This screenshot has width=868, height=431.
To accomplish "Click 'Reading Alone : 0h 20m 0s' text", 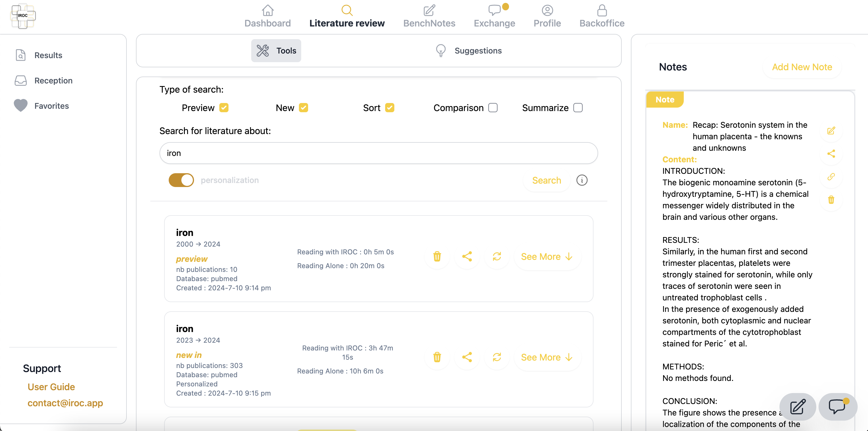I will click(x=340, y=265).
